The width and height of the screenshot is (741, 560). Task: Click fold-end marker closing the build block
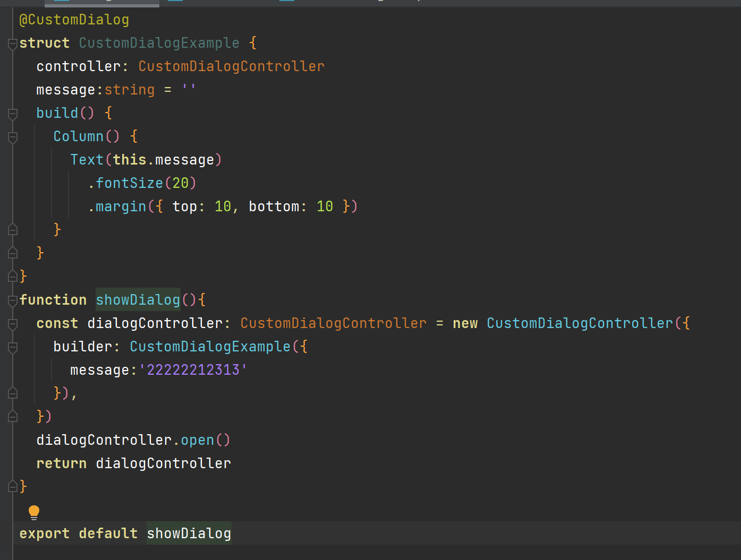[13, 253]
